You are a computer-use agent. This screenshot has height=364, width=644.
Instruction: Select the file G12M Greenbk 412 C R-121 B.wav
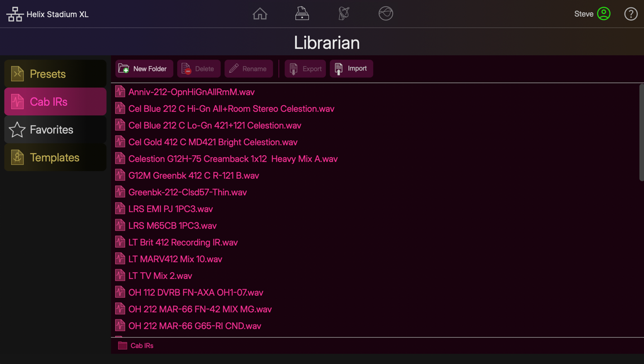(193, 175)
